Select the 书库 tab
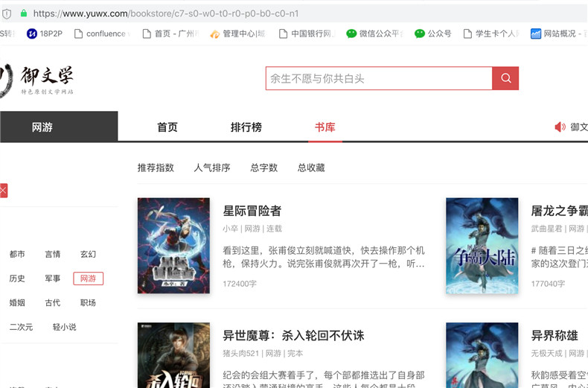 (325, 127)
